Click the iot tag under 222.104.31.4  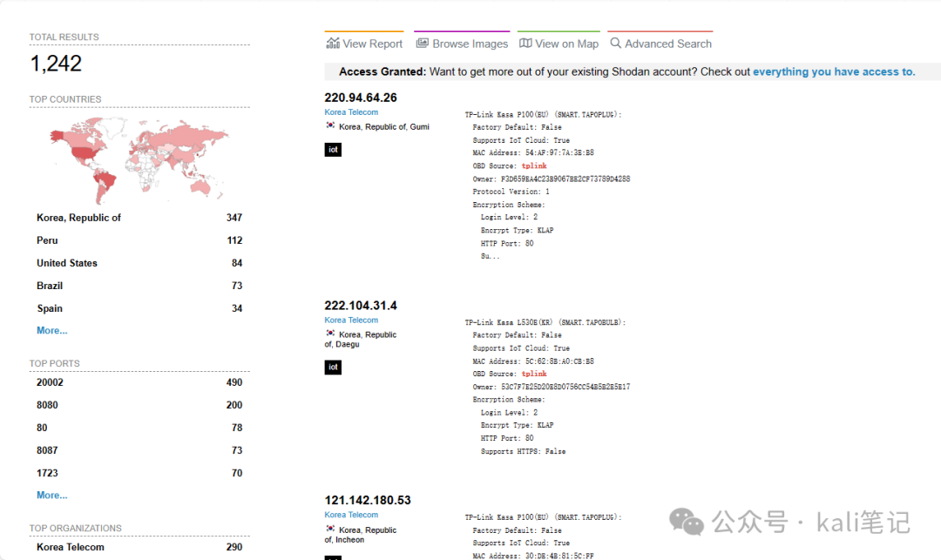tap(333, 367)
